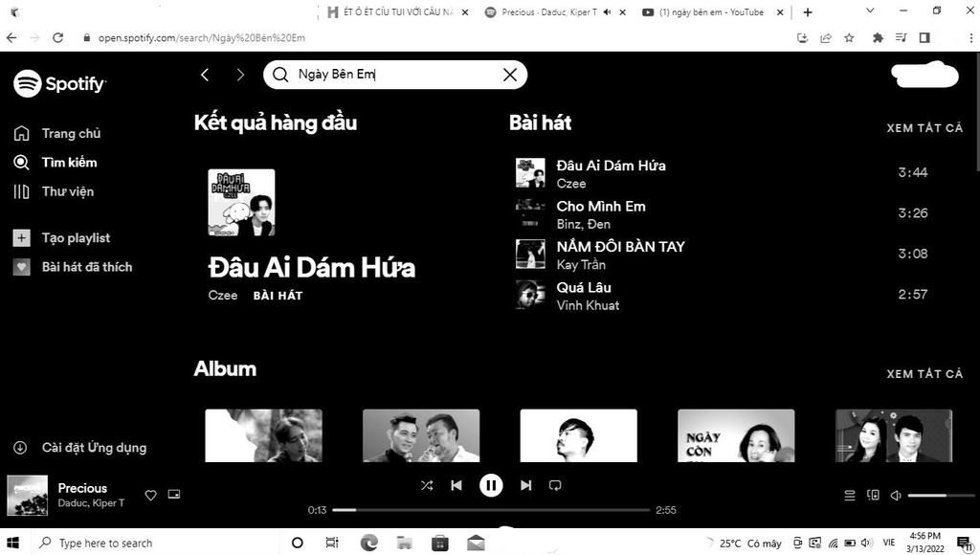Image resolution: width=980 pixels, height=555 pixels.
Task: Go back with Spotify's left chevron
Action: (x=205, y=75)
